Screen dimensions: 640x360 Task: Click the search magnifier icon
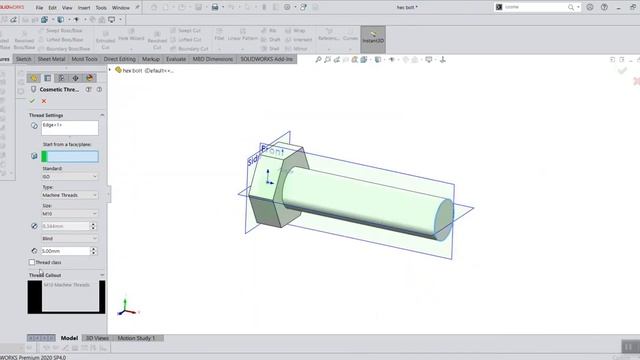(571, 7)
